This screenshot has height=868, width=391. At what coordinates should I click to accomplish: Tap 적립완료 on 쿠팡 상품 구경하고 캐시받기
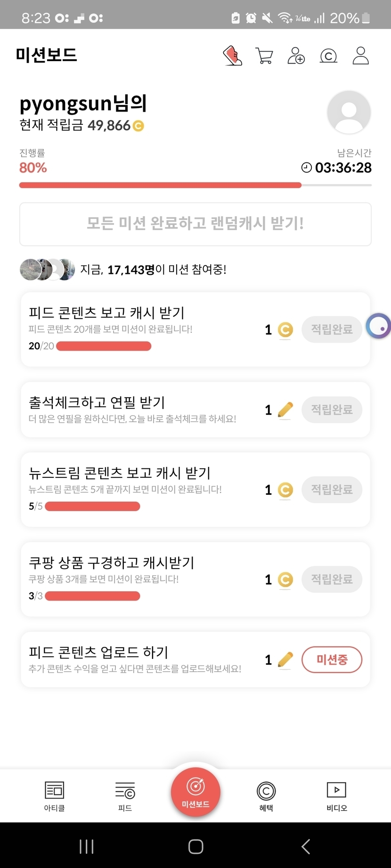tap(332, 579)
